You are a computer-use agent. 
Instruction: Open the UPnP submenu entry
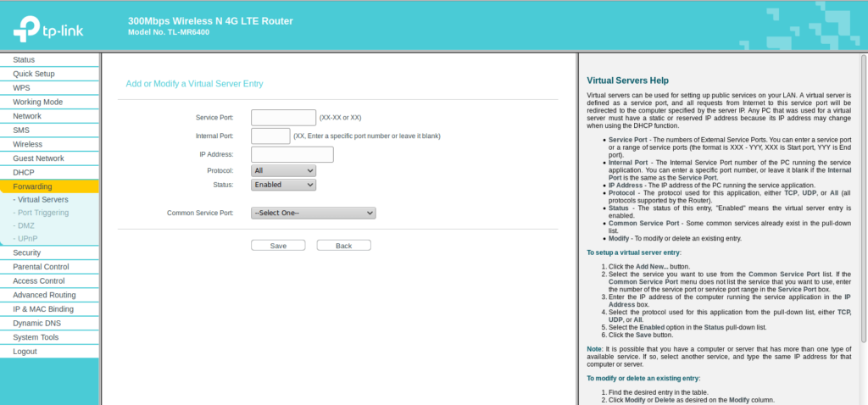click(x=28, y=238)
